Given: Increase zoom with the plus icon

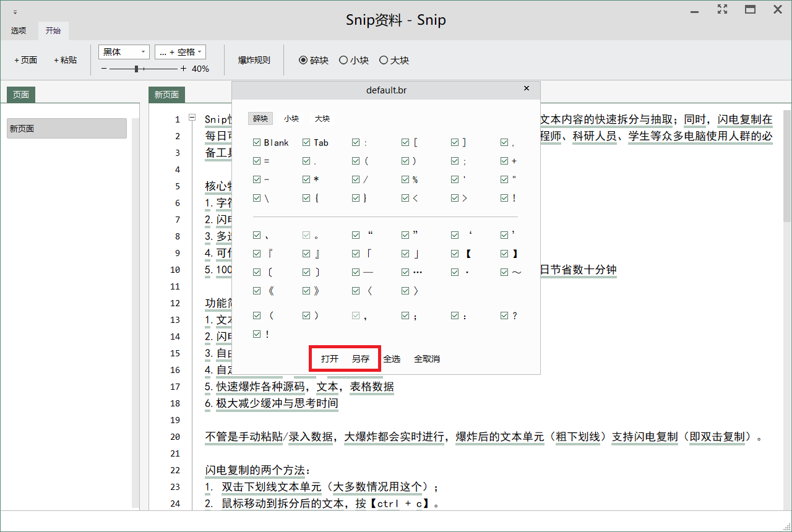Looking at the screenshot, I should (183, 69).
